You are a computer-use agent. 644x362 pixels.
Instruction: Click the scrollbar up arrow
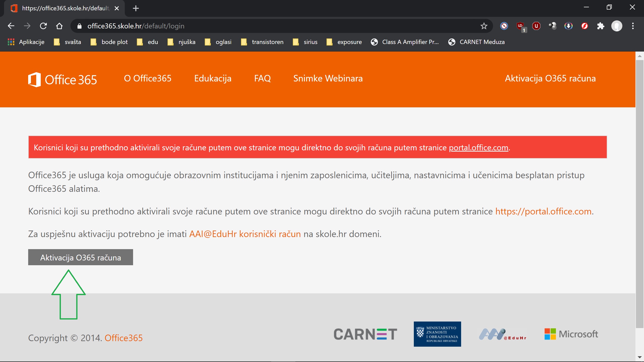(x=640, y=56)
